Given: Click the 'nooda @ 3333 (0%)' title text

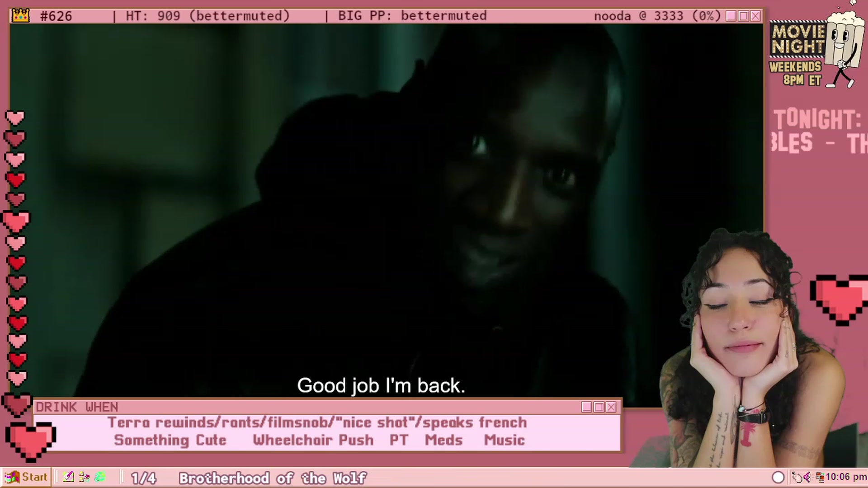Looking at the screenshot, I should tap(657, 16).
